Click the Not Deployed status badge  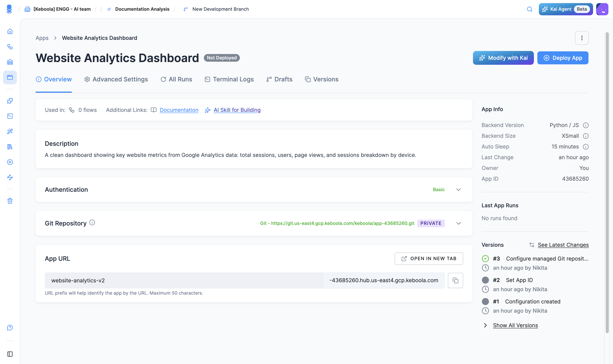pos(222,58)
